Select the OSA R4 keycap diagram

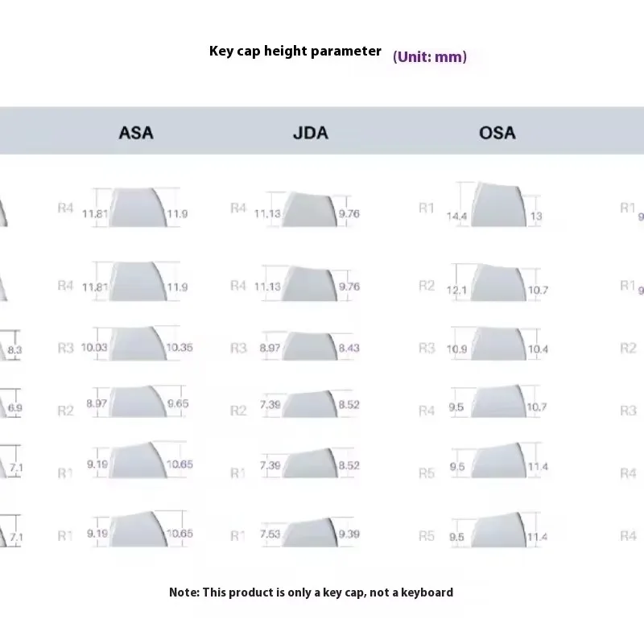(498, 402)
